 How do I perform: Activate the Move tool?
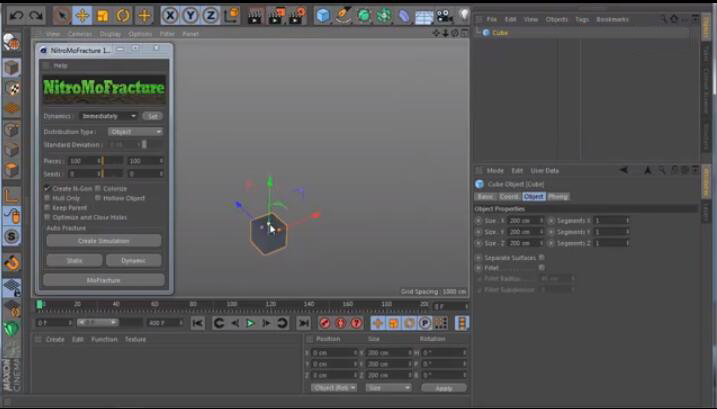tap(82, 16)
